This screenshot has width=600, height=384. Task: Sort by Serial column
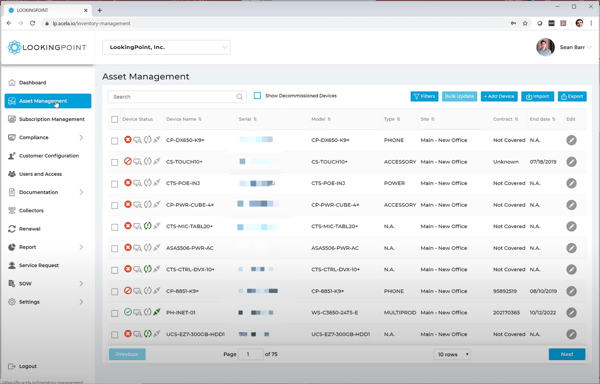248,119
